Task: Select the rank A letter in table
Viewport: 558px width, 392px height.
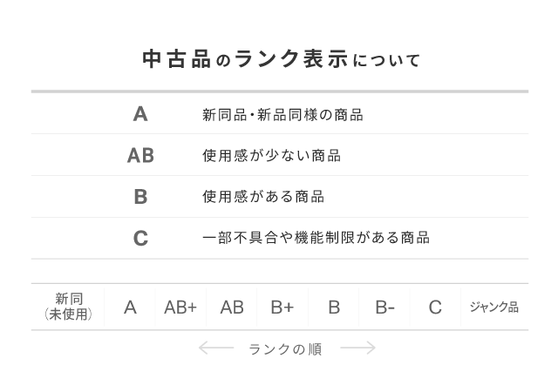Action: [x=140, y=114]
